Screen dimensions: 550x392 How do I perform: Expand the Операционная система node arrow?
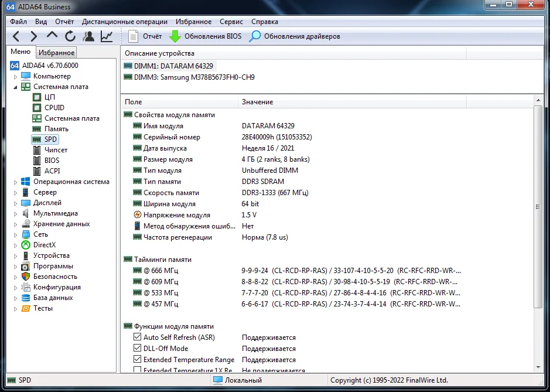15,182
